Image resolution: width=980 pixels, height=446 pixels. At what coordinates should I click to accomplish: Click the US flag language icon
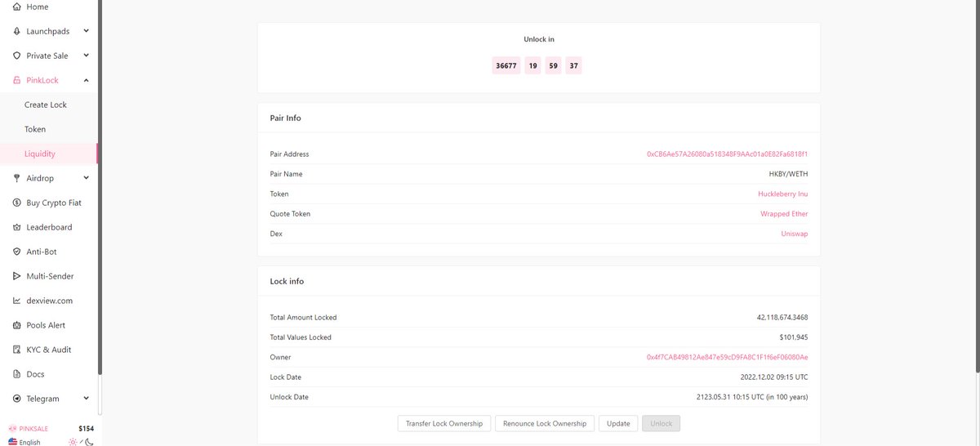(12, 442)
